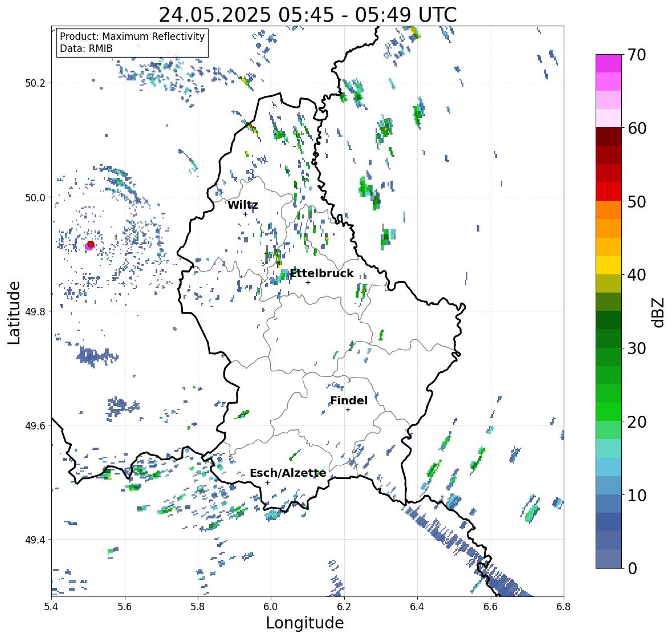The width and height of the screenshot is (672, 637).
Task: Click the 6.2 longitude tick label
Action: coord(344,607)
